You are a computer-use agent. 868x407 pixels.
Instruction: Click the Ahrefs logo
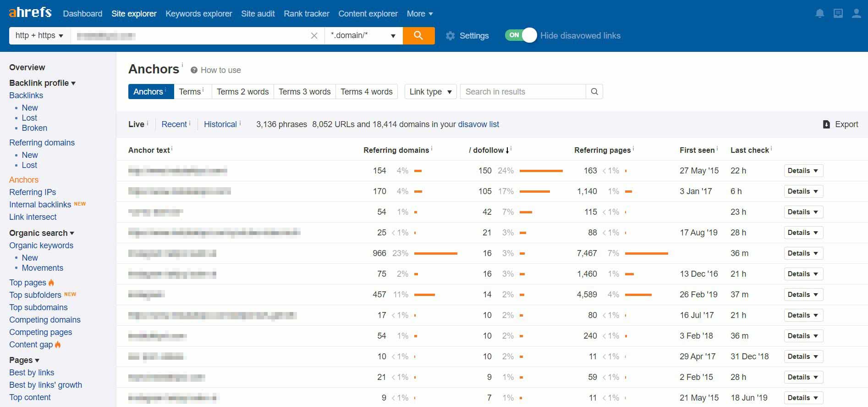point(30,12)
